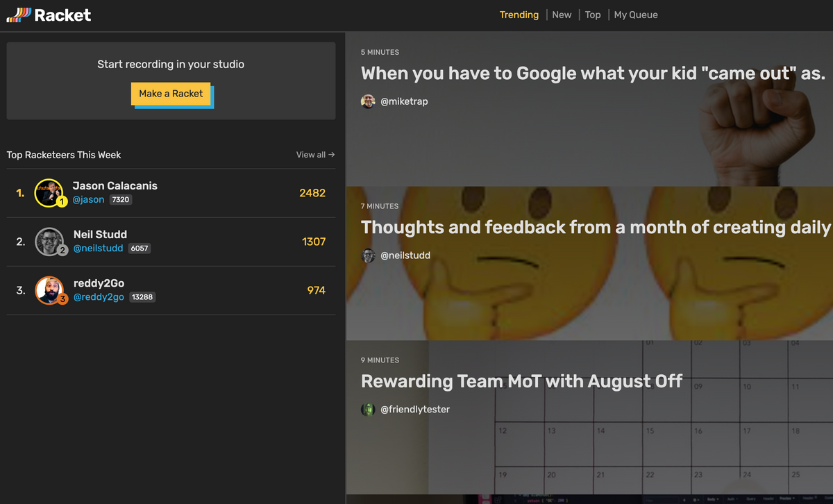Open the @reddy2go handle link
The width and height of the screenshot is (833, 504).
click(x=99, y=297)
